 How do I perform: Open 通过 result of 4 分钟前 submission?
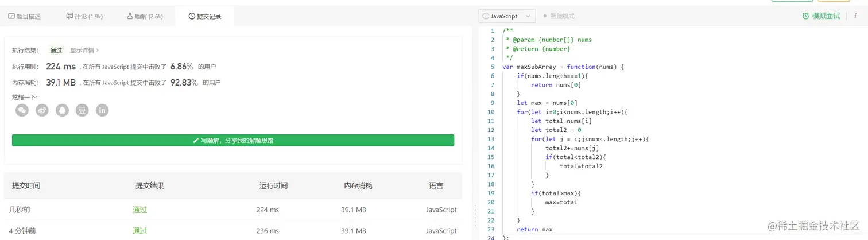coord(140,231)
